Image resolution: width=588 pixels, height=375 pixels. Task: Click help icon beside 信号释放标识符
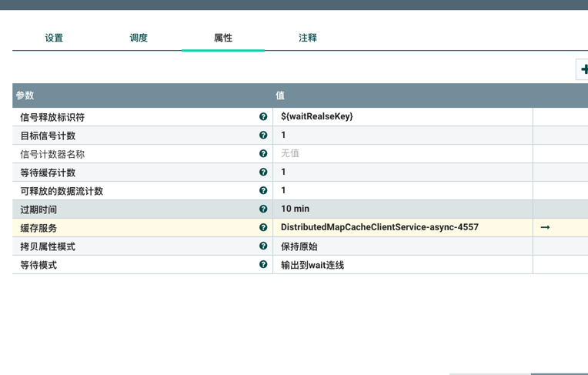[263, 117]
